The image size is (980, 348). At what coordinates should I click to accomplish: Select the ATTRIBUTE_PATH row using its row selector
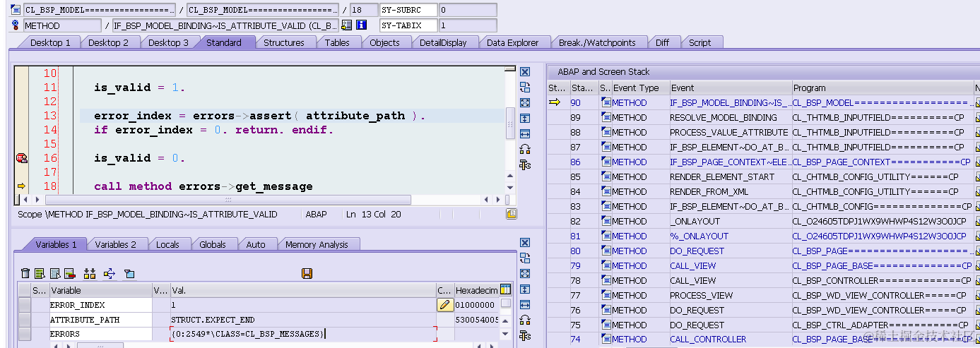pyautogui.click(x=25, y=320)
